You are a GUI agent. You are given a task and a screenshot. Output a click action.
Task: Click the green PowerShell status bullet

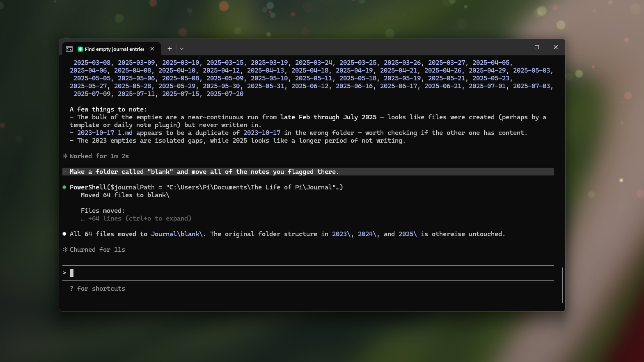(64, 187)
